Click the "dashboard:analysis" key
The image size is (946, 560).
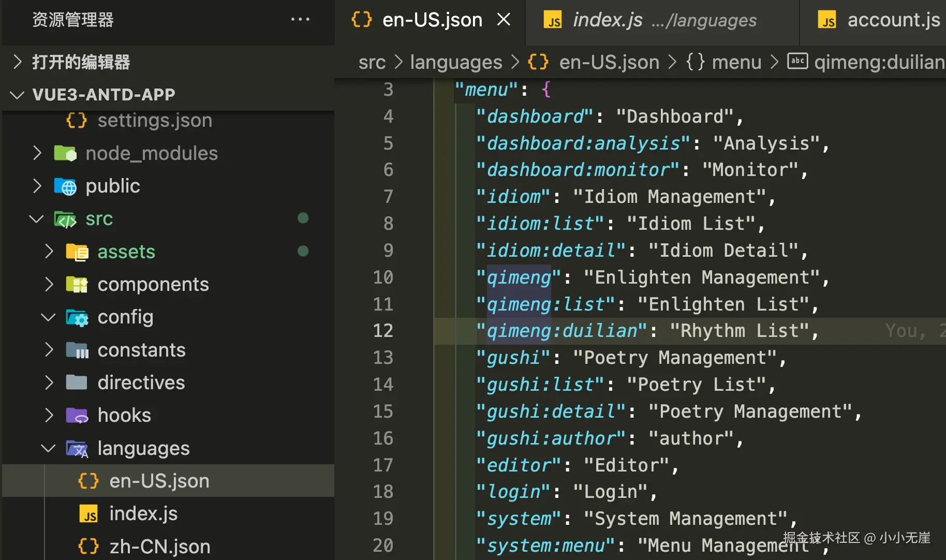pyautogui.click(x=583, y=143)
